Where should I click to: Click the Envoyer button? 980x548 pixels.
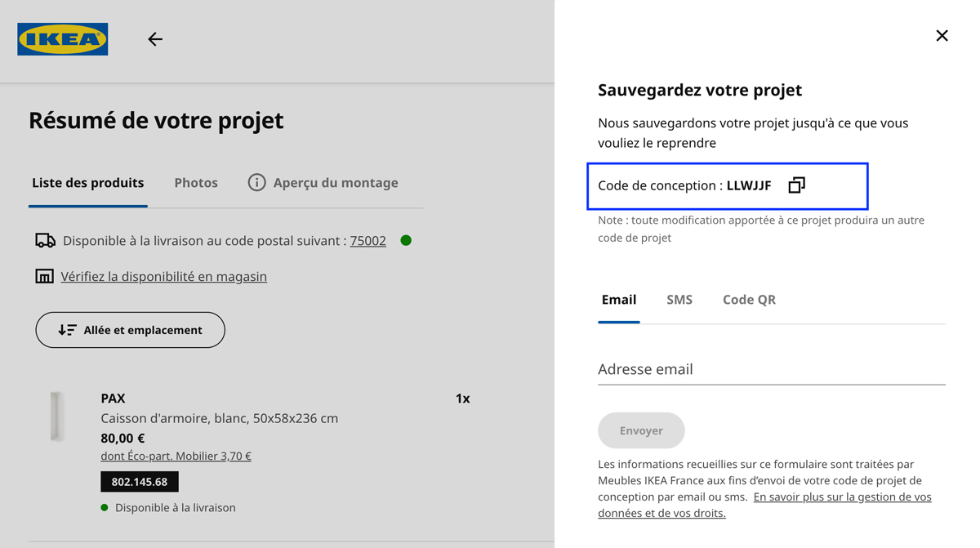tap(641, 430)
